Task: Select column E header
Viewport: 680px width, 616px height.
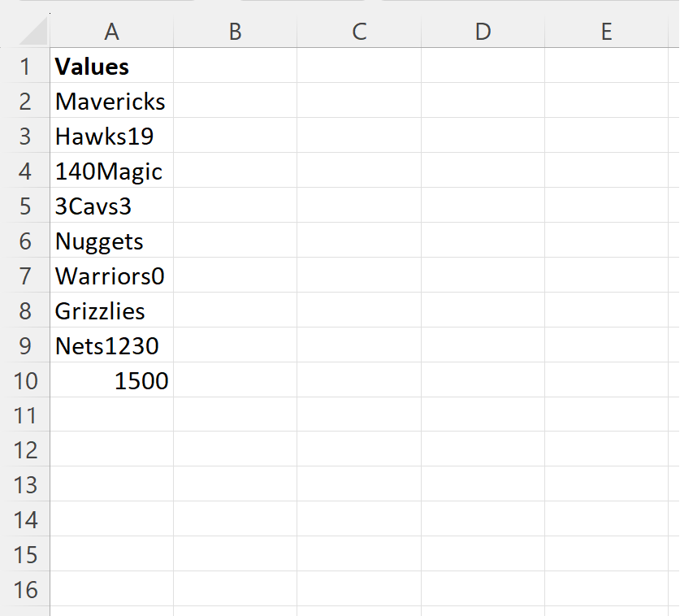Action: point(606,32)
